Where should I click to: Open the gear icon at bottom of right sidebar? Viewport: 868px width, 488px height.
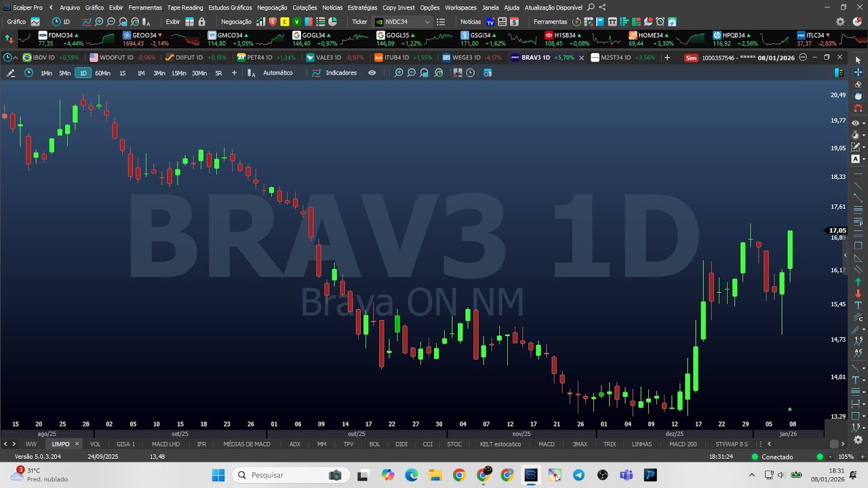coord(858,440)
